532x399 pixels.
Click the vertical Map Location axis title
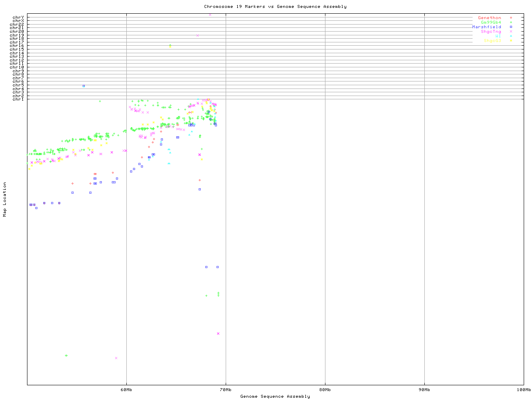point(5,199)
